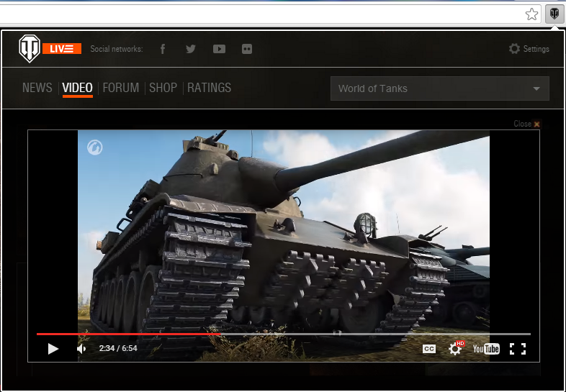
Task: Click the 2:34 / 6:54 time display
Action: click(x=118, y=348)
